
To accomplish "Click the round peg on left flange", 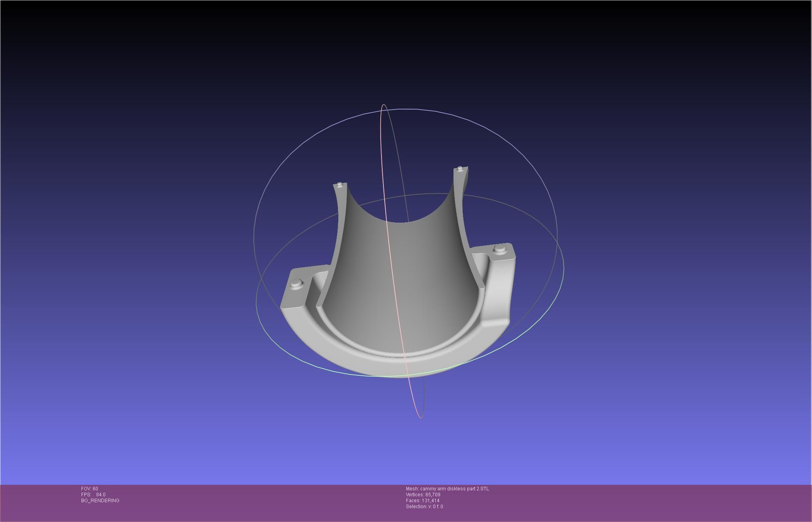I will [x=297, y=283].
